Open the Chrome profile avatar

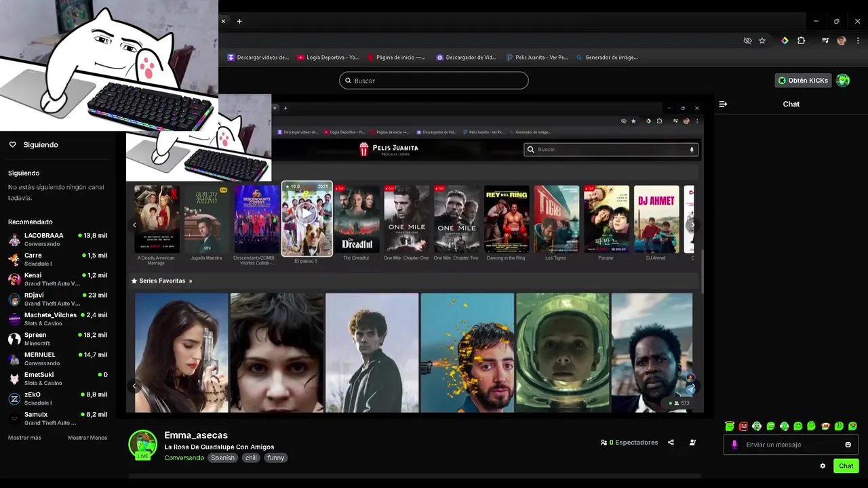click(x=842, y=41)
